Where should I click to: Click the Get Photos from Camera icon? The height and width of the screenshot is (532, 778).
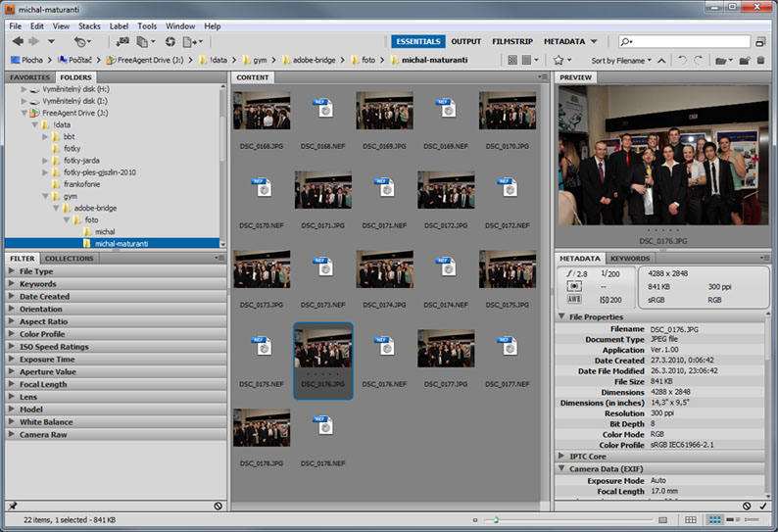(122, 41)
